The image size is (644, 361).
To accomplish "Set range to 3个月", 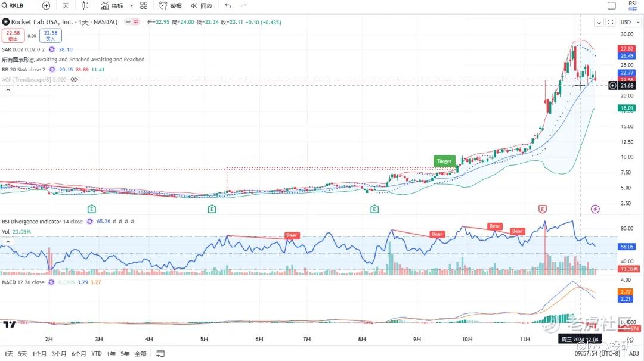I will tap(59, 354).
